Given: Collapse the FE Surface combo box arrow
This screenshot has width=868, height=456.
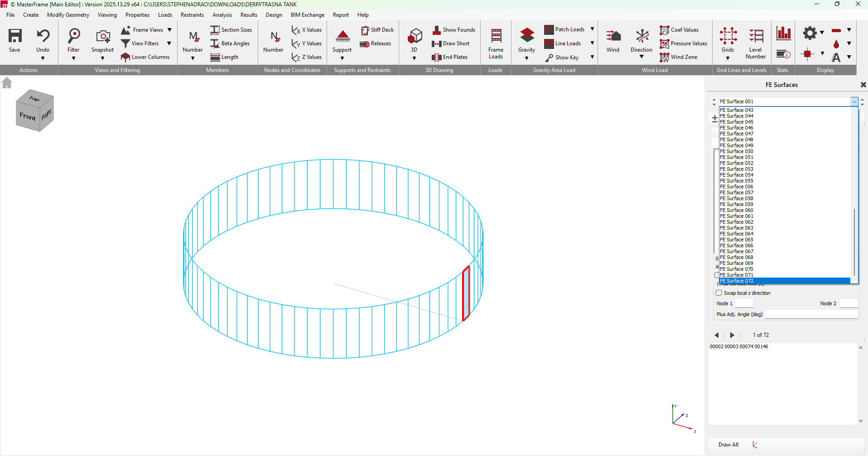Looking at the screenshot, I should (x=854, y=101).
